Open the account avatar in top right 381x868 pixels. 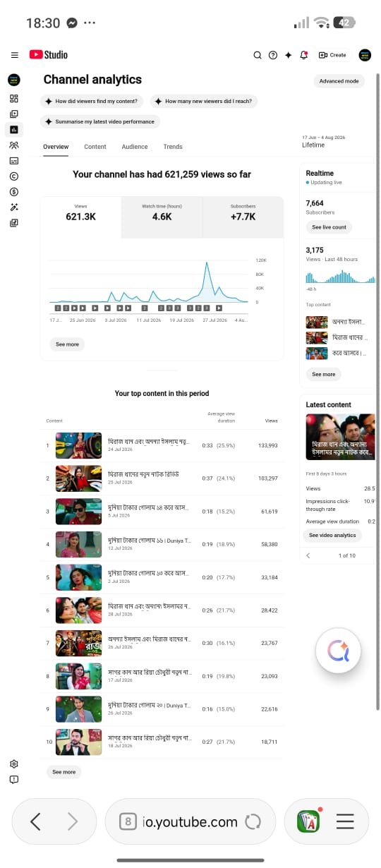pyautogui.click(x=365, y=55)
